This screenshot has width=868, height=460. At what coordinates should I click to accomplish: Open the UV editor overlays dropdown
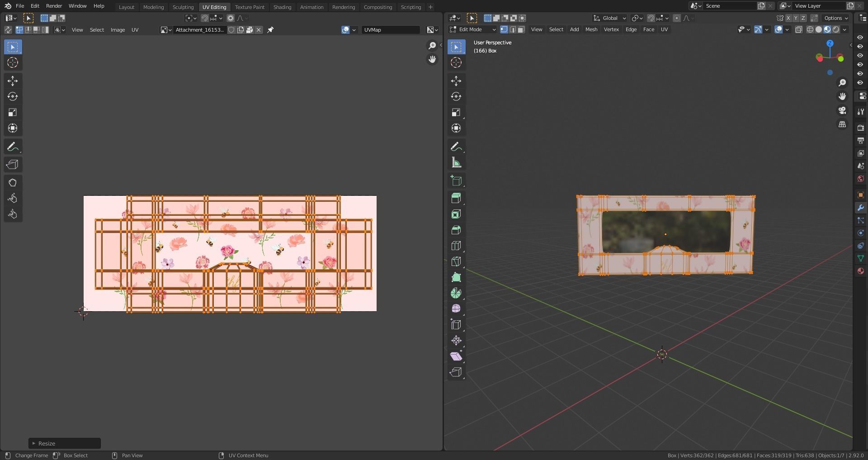[354, 30]
